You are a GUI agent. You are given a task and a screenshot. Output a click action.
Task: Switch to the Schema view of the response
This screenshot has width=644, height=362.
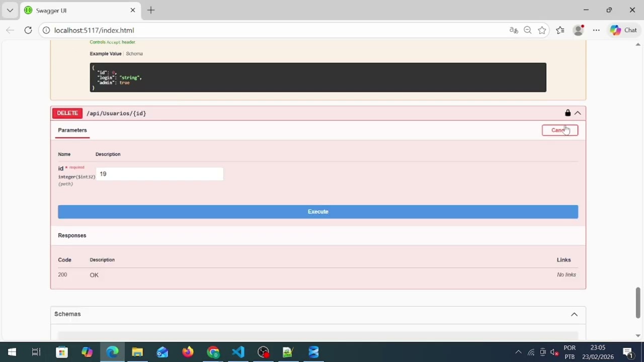pyautogui.click(x=134, y=54)
